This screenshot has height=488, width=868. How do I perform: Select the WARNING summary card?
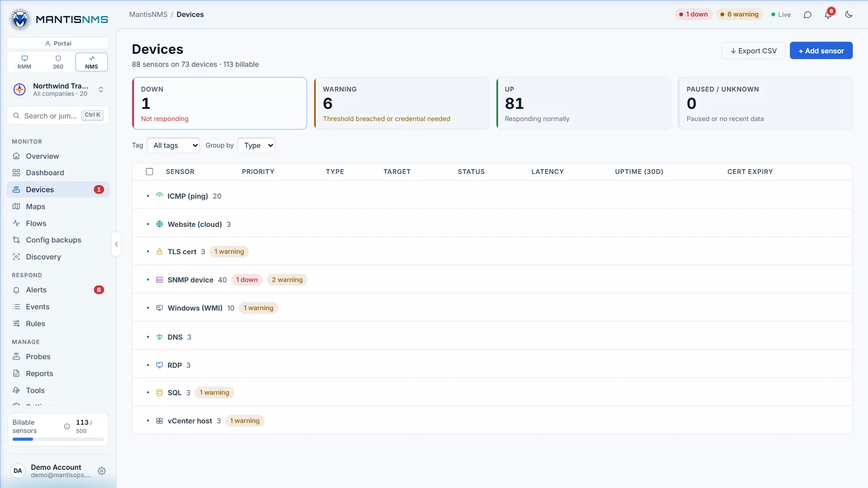point(401,103)
